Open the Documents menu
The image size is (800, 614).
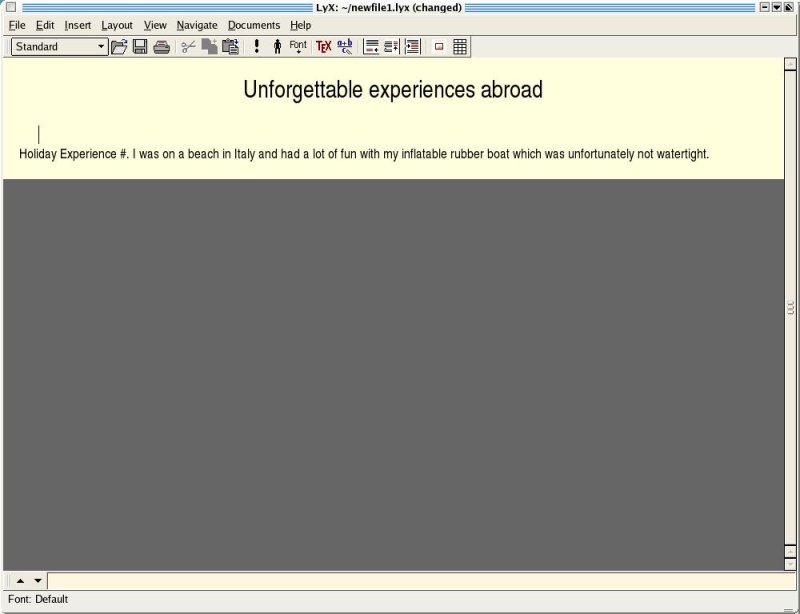[x=254, y=25]
